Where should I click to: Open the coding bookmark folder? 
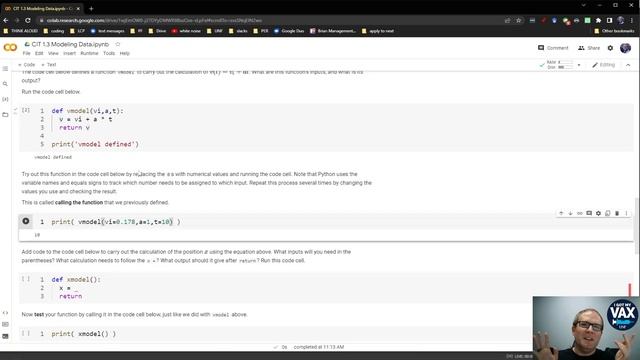pyautogui.click(x=54, y=31)
